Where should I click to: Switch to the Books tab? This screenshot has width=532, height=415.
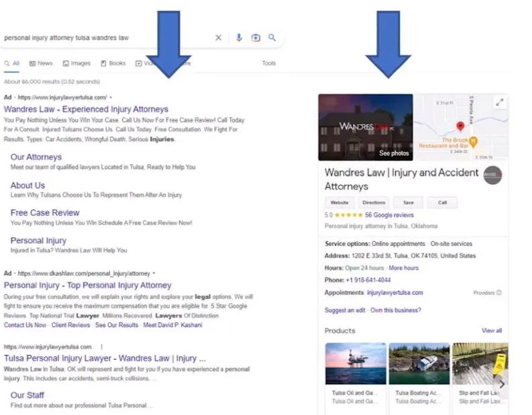coord(113,63)
